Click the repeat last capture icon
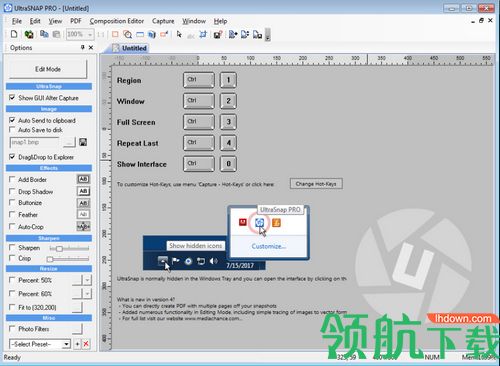Image resolution: width=500 pixels, height=366 pixels. point(164,34)
